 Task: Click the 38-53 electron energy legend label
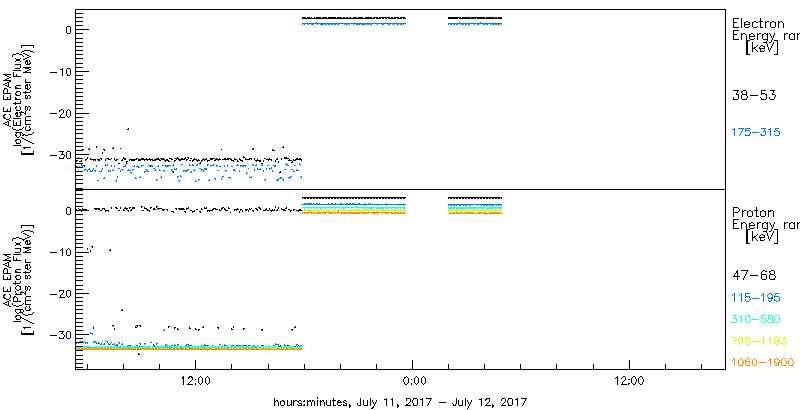754,95
